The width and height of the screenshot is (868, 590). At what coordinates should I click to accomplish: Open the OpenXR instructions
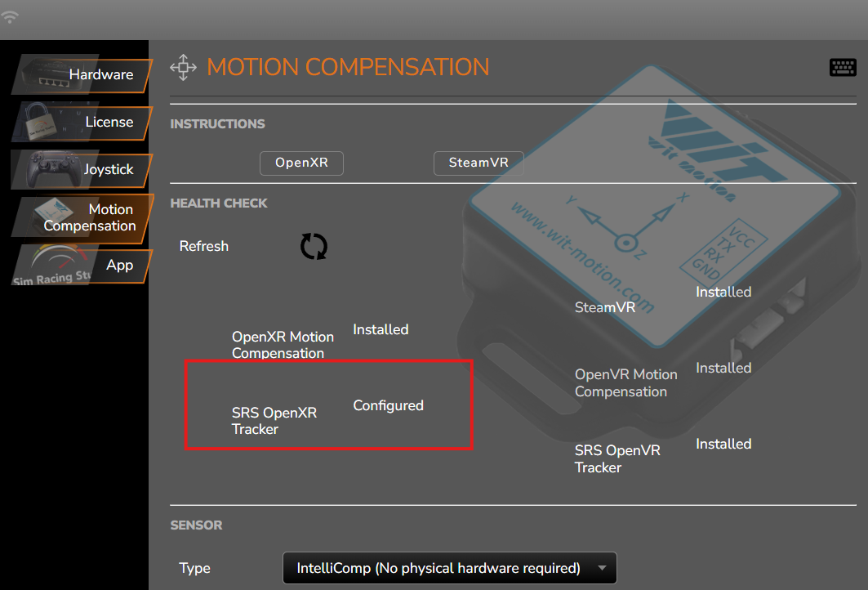point(301,163)
